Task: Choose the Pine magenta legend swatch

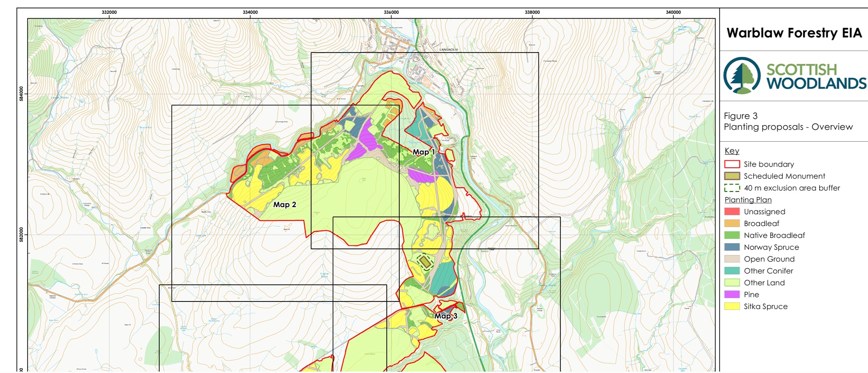Action: click(x=732, y=294)
